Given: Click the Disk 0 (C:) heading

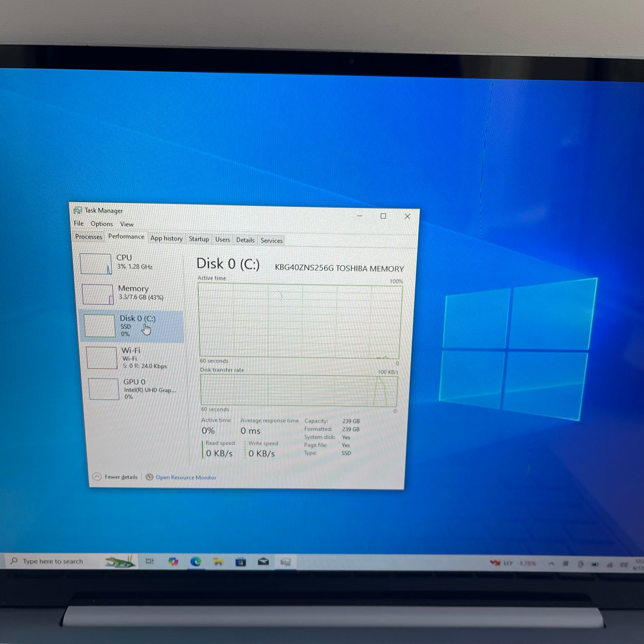Looking at the screenshot, I should tap(228, 264).
